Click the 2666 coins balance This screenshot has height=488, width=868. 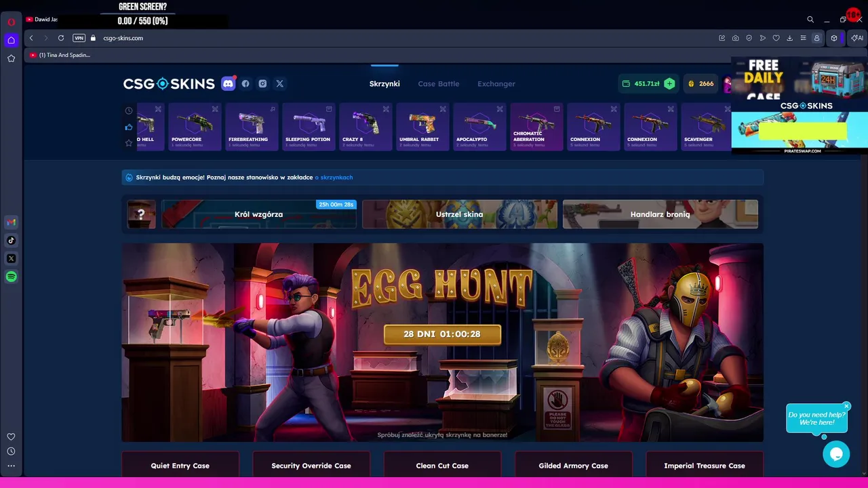701,83
